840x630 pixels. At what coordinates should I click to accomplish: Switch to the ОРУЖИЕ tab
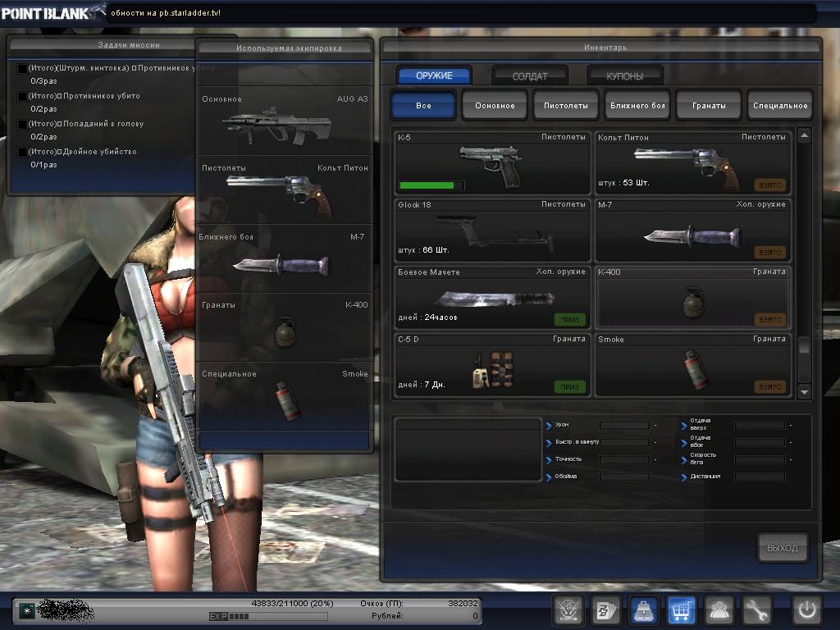[434, 75]
